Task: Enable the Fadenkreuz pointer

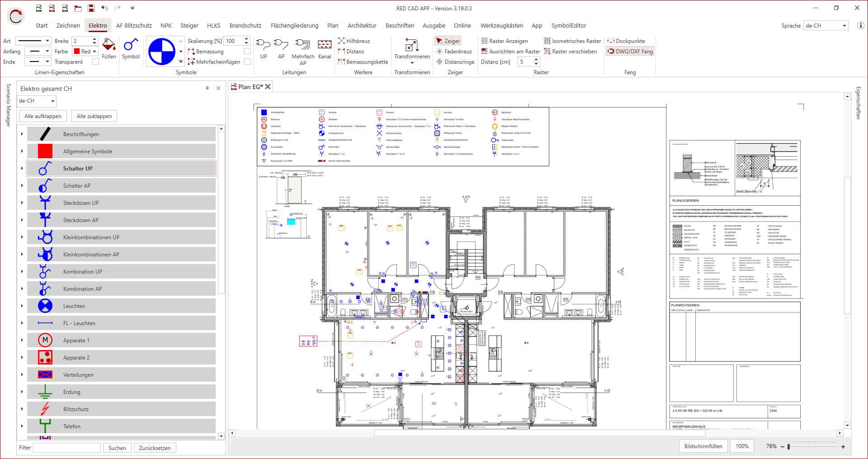Action: click(x=454, y=52)
